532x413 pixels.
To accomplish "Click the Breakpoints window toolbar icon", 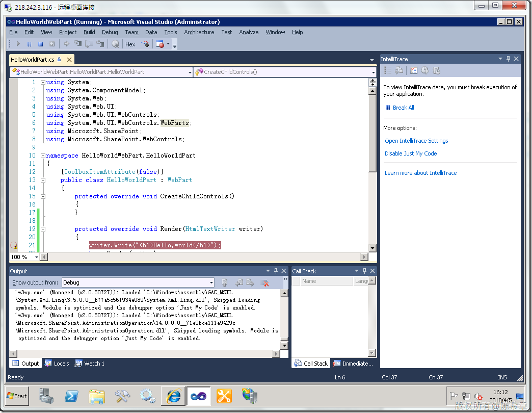I will click(x=160, y=44).
